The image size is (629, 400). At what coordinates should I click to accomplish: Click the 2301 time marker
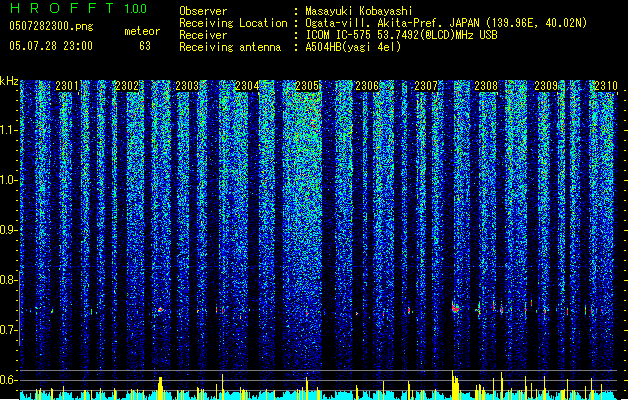(67, 86)
